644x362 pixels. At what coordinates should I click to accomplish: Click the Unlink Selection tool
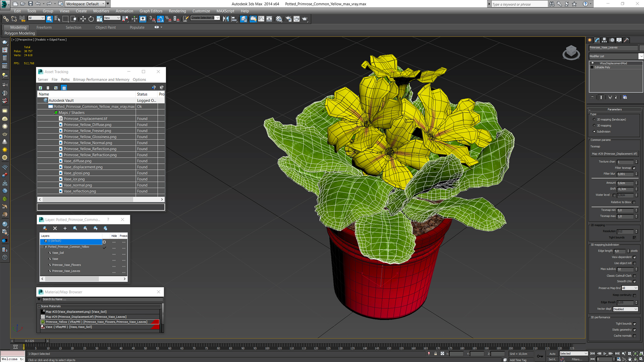point(14,19)
